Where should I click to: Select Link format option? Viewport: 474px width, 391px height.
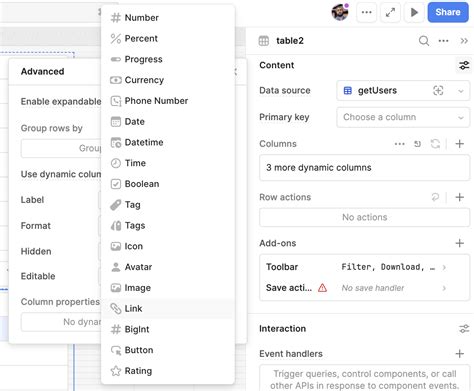[168, 308]
